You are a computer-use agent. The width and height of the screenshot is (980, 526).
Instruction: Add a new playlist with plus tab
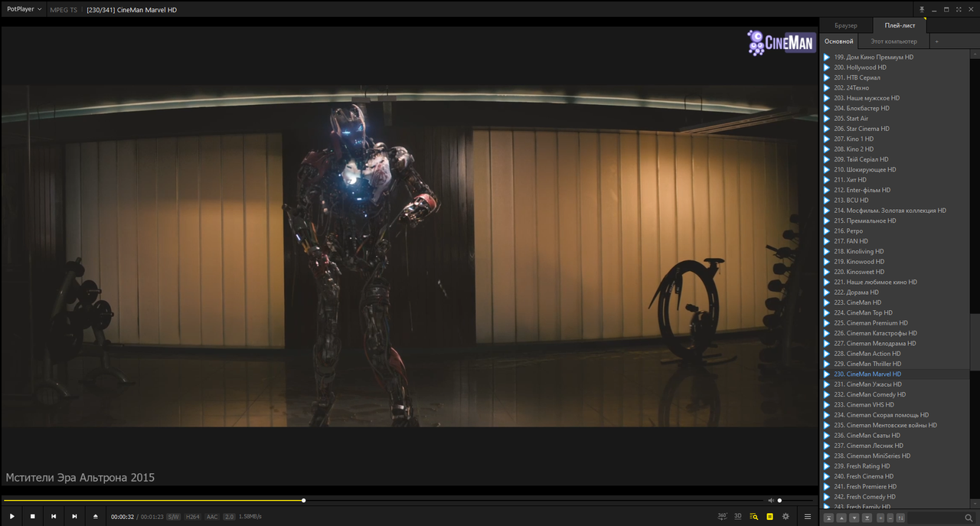pyautogui.click(x=936, y=41)
